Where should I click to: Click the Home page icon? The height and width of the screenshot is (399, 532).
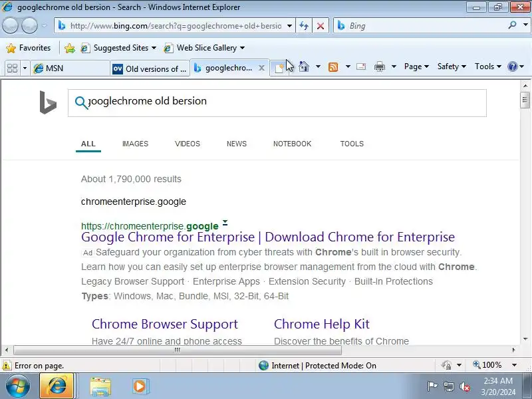point(304,66)
